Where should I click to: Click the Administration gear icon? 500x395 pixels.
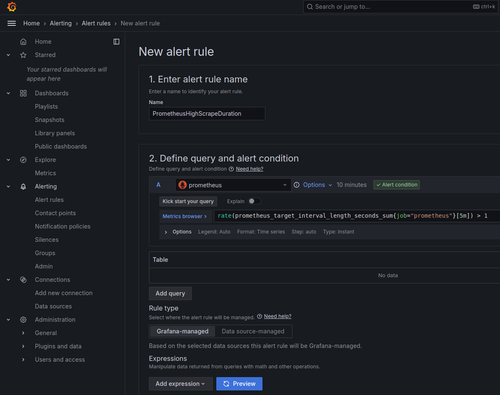[x=23, y=320]
